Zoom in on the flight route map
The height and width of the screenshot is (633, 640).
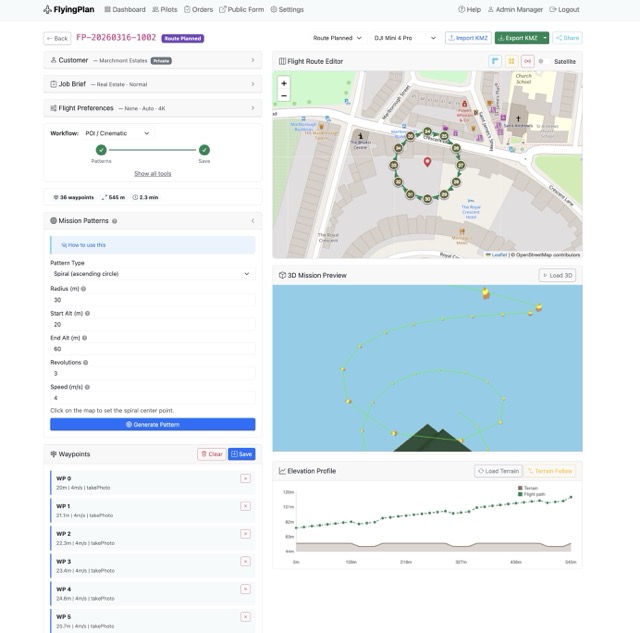[284, 83]
